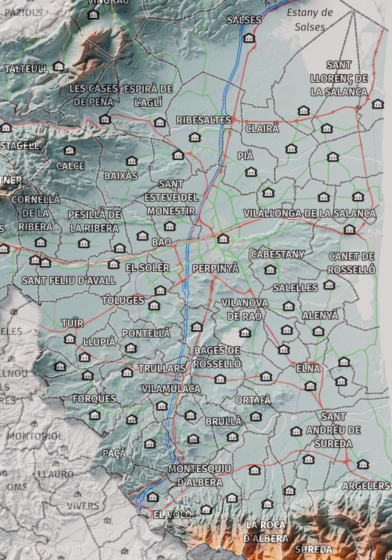Select the Baixàs town hall icon
Screen dimensions: 392x560
(132, 161)
